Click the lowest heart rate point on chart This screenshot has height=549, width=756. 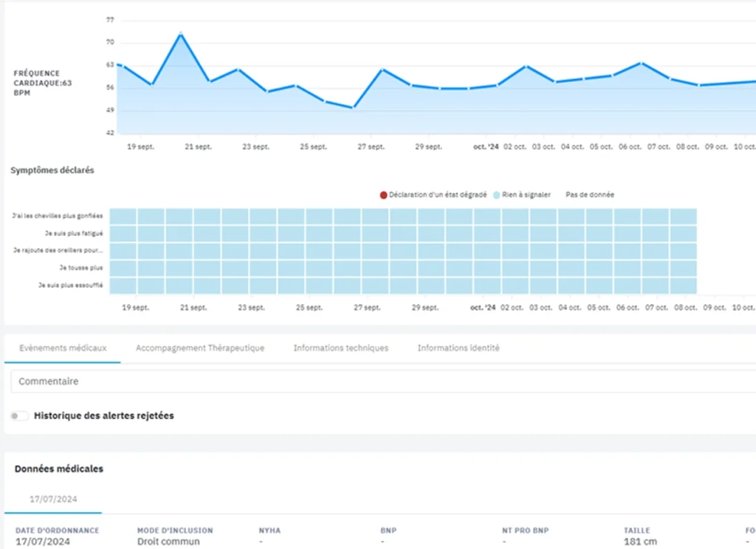click(353, 108)
